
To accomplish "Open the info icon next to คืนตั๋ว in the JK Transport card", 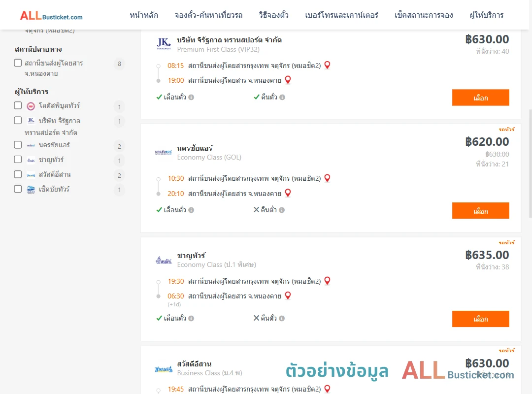I will click(282, 98).
